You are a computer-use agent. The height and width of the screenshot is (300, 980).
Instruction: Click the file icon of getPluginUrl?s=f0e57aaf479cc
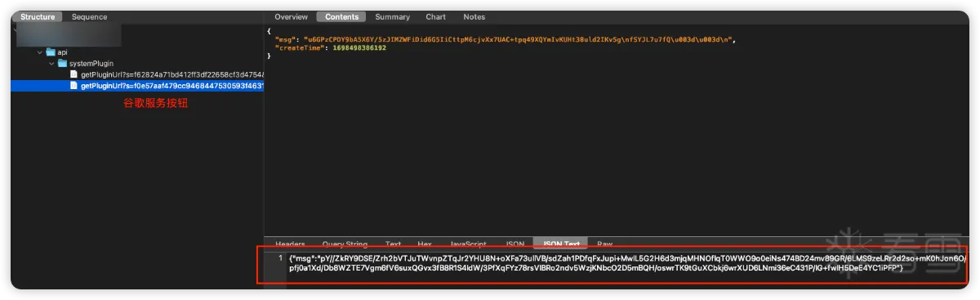point(73,86)
